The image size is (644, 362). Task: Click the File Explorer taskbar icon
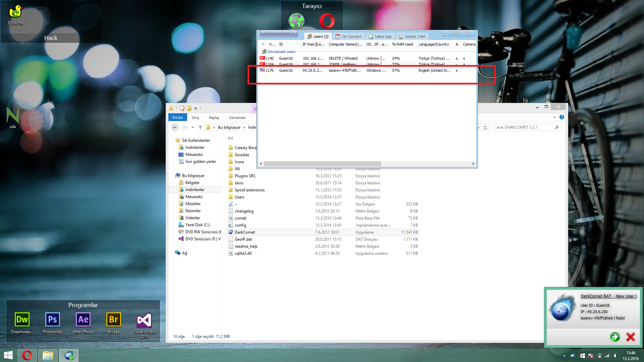point(48,355)
